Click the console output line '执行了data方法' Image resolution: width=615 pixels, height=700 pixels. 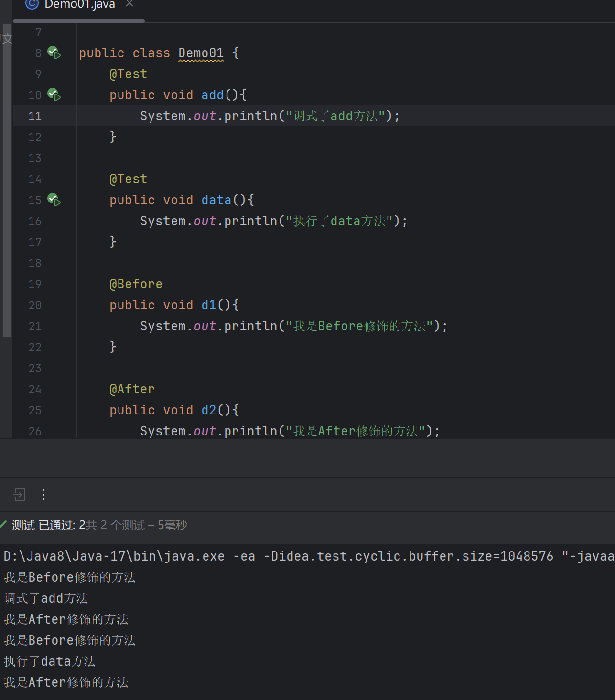[x=50, y=661]
